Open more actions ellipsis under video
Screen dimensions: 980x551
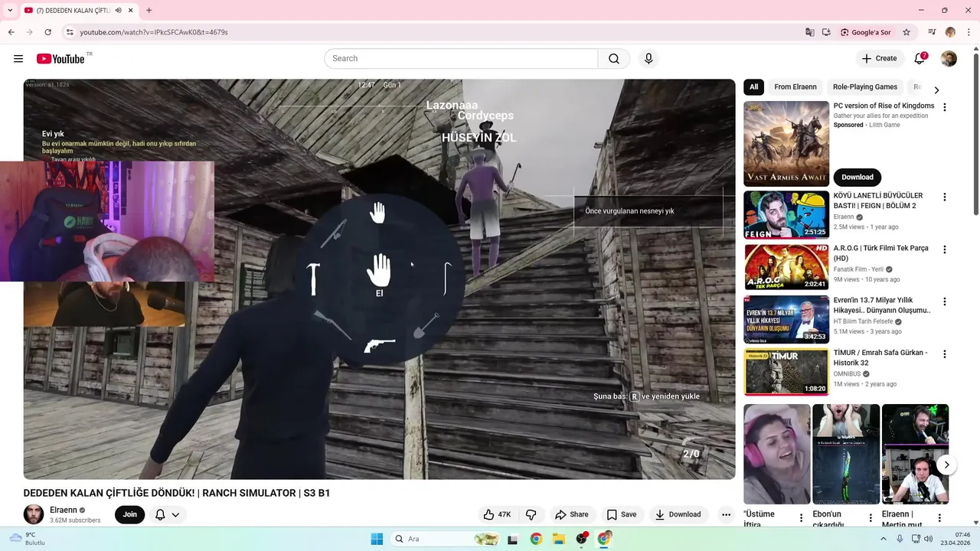tap(726, 514)
